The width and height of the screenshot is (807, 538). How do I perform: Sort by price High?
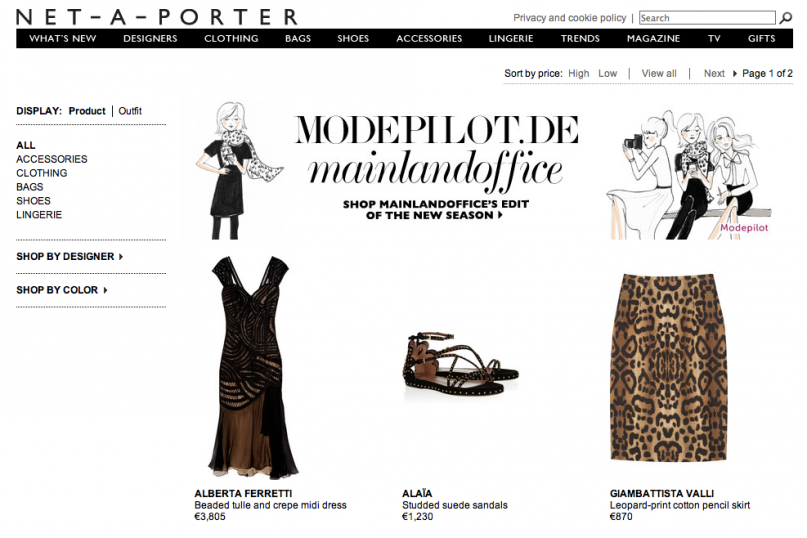click(x=578, y=74)
